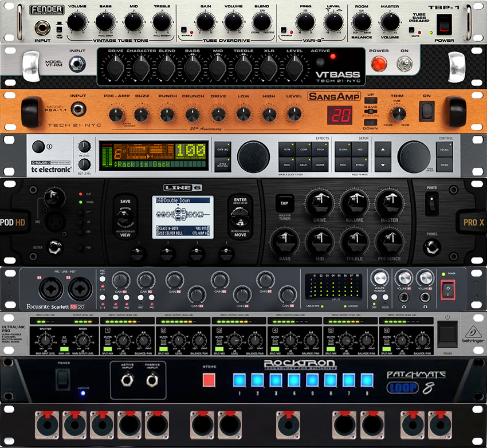Viewport: 487px width, 448px height.
Task: Click the Behringer Main Input Level knob
Action: (45, 341)
